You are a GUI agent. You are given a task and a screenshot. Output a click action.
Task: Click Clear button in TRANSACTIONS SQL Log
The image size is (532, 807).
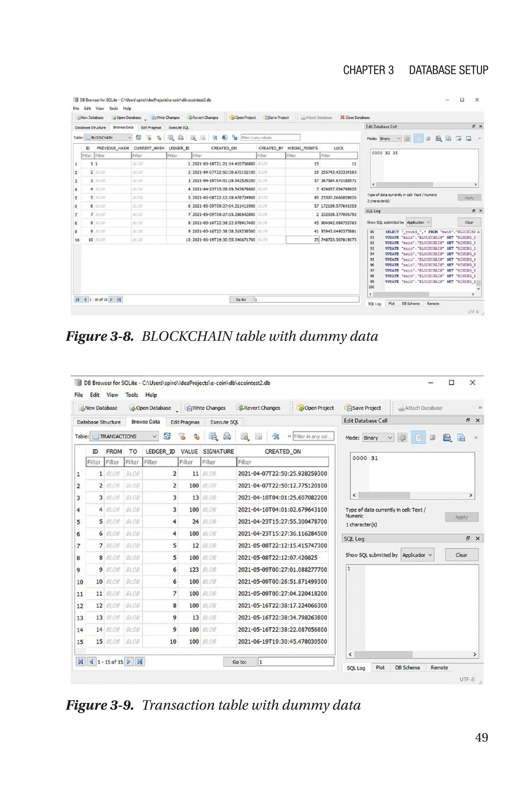click(461, 555)
